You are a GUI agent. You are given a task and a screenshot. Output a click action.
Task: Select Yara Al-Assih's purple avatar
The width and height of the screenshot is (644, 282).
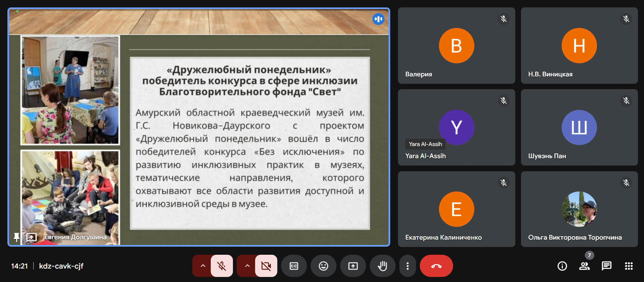[x=456, y=127]
